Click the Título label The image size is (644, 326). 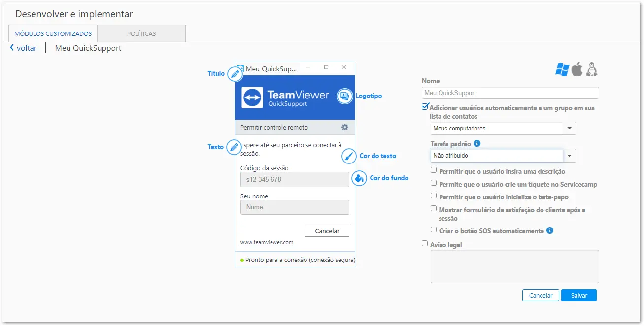(216, 74)
